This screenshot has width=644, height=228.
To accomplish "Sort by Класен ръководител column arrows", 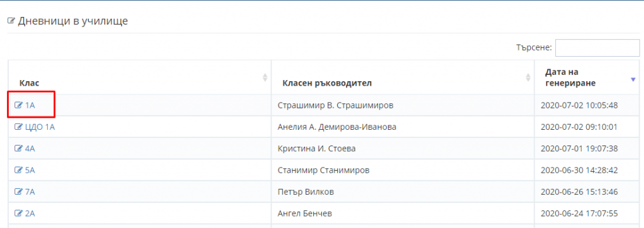I will pyautogui.click(x=528, y=77).
